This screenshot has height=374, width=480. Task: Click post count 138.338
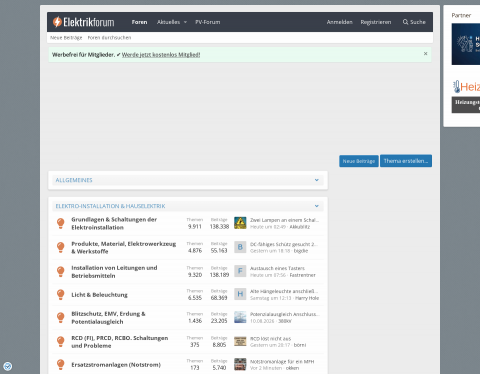(x=219, y=226)
